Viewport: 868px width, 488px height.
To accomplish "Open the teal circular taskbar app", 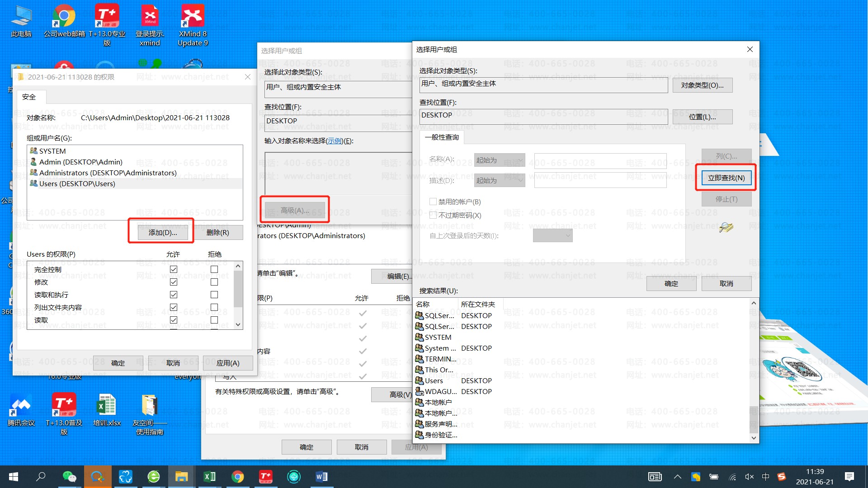I will pyautogui.click(x=294, y=477).
